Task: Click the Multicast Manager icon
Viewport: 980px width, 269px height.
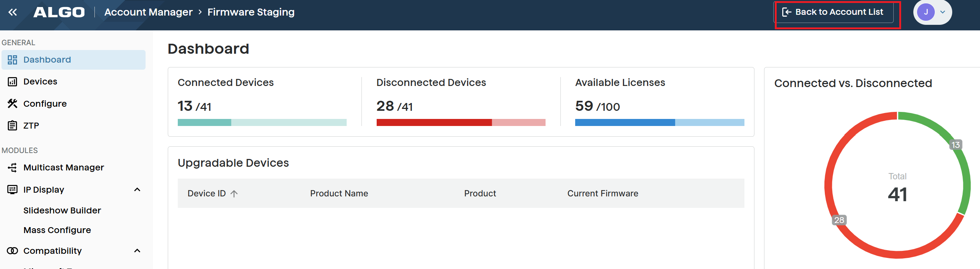Action: (x=12, y=167)
